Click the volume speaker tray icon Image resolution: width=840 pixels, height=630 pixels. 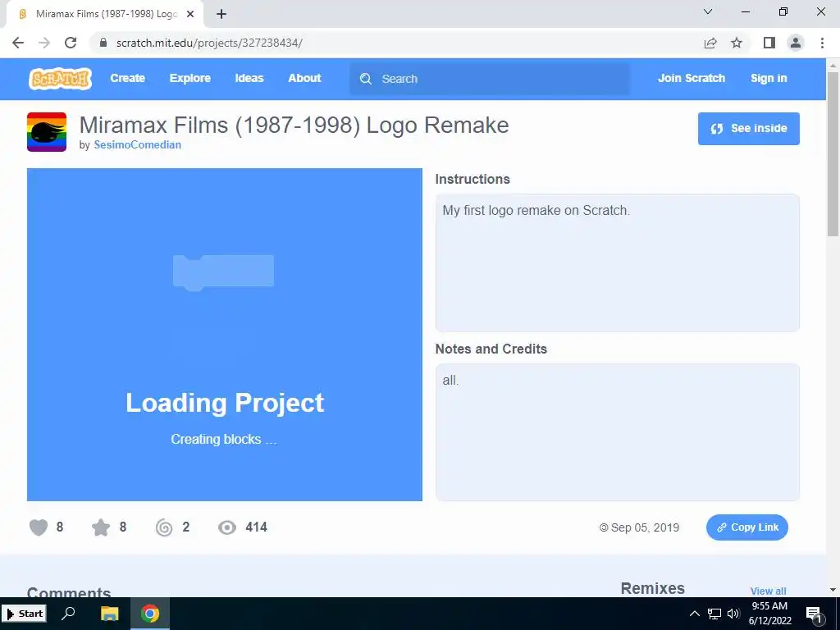coord(733,614)
